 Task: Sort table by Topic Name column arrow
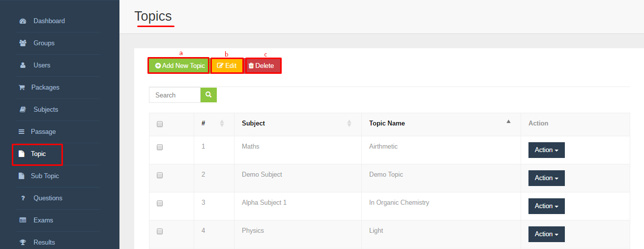click(509, 122)
